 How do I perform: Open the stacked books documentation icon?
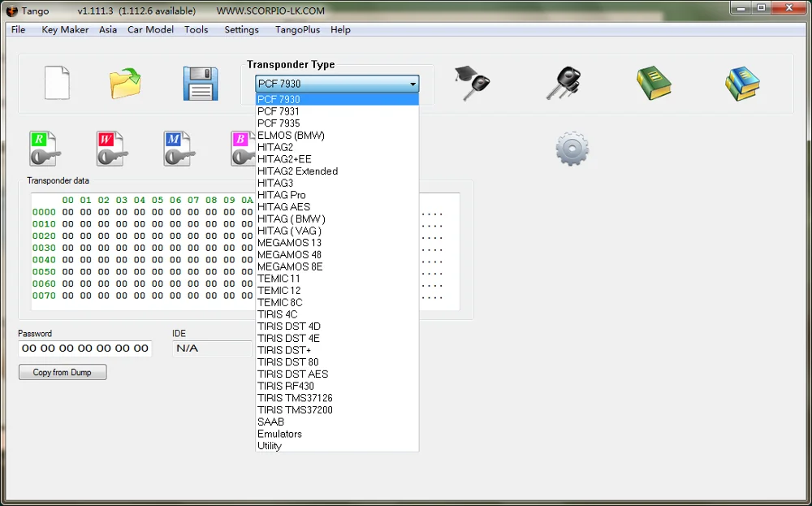(x=742, y=82)
